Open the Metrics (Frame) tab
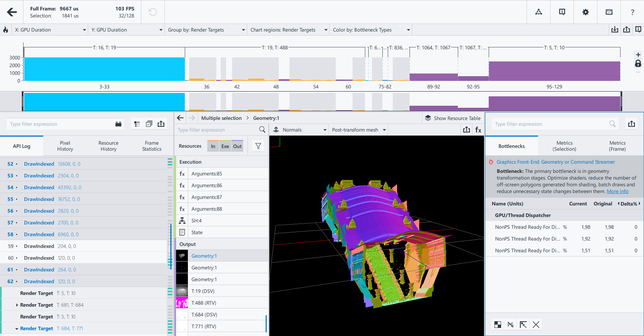 (x=617, y=146)
